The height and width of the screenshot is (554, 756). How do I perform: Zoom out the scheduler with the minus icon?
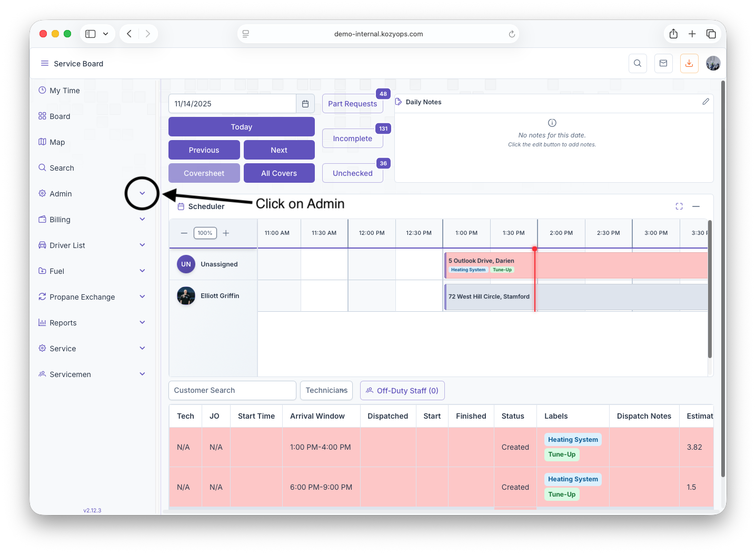(x=184, y=233)
